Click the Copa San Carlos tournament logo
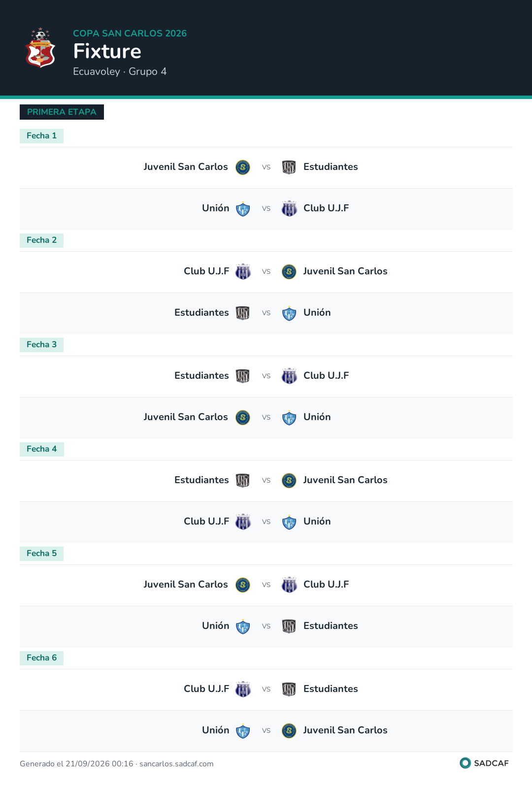The width and height of the screenshot is (532, 789). click(x=40, y=48)
